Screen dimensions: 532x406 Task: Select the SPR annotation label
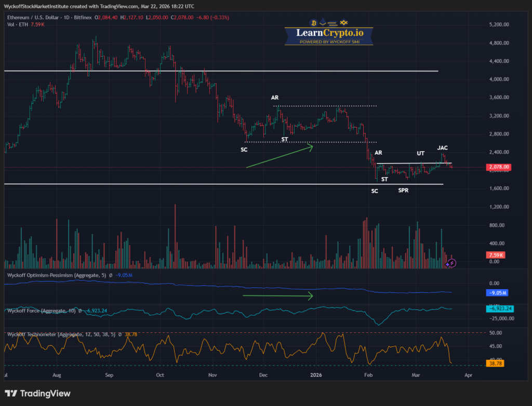tap(403, 191)
